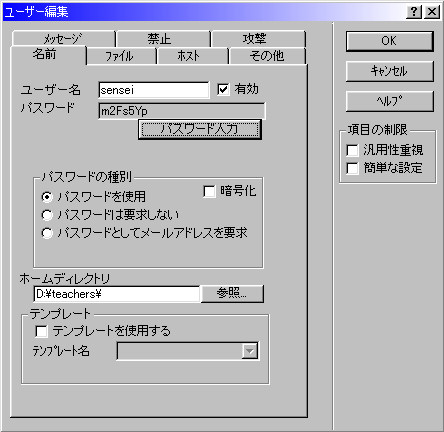Click the パスワード入力 button
This screenshot has height=432, width=444.
200,129
